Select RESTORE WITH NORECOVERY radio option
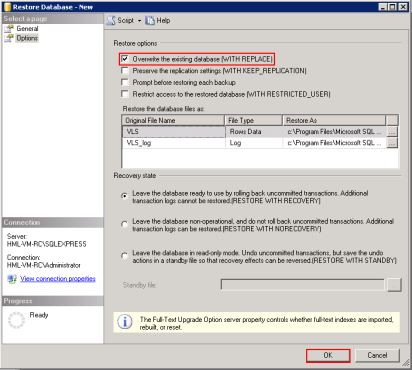 tap(124, 224)
